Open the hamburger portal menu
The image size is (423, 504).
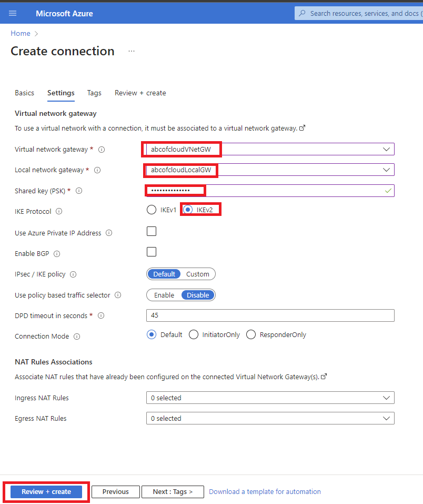[x=13, y=13]
